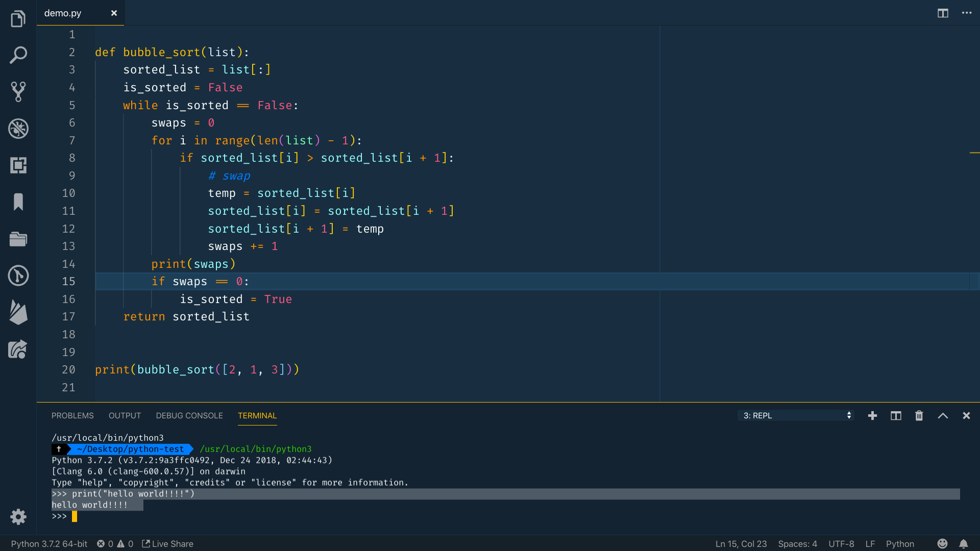Image resolution: width=980 pixels, height=551 pixels.
Task: Click 'hello world!!!!' terminal output
Action: (x=90, y=505)
